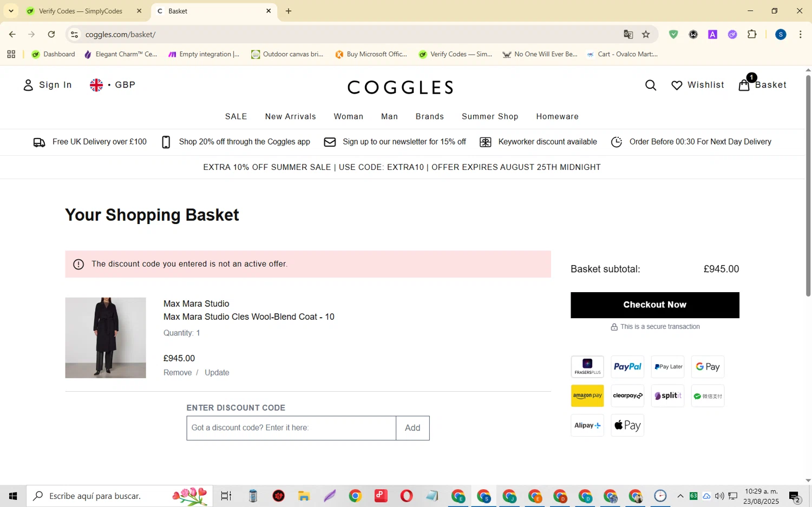Open the Summer Shop menu

[490, 116]
